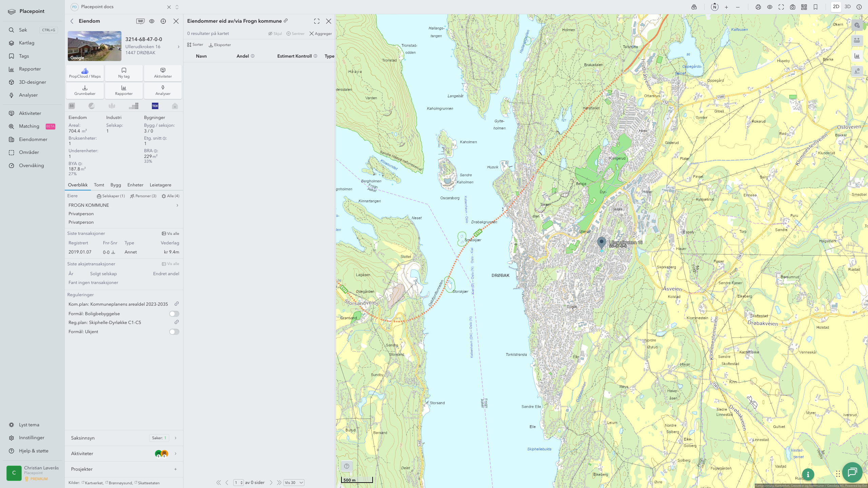
Task: Open the map measurement ruler tool
Action: pos(857,41)
